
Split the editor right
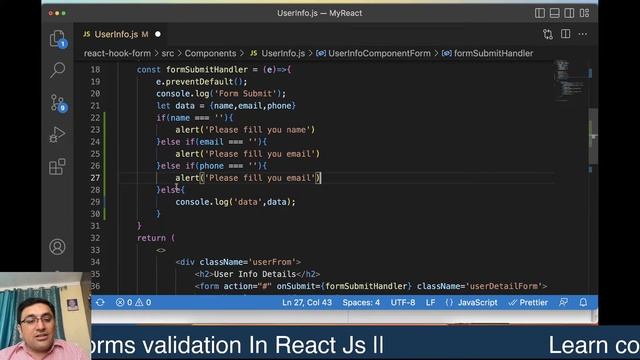coord(565,34)
